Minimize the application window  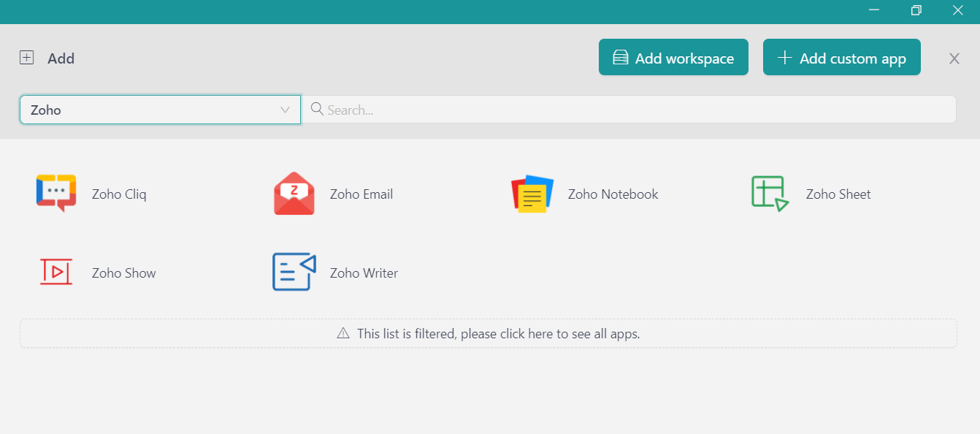[x=874, y=10]
